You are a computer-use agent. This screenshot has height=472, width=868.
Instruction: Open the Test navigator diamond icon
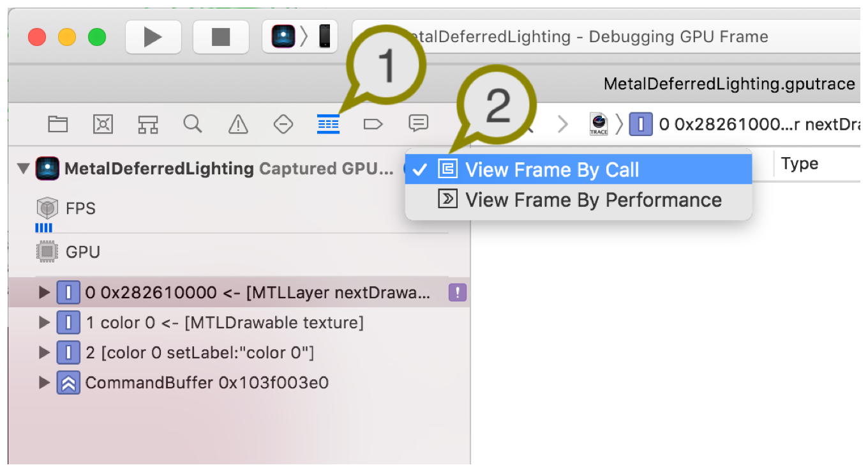tap(283, 124)
